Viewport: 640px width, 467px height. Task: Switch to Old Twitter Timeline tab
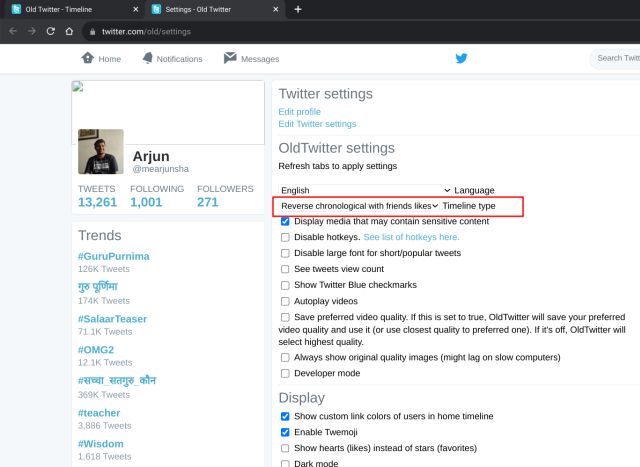(70, 9)
